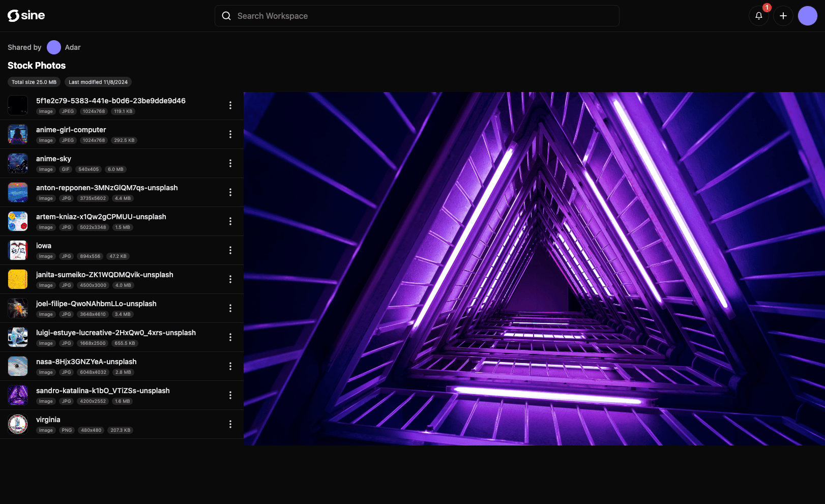Open options menu for luigi-estuye file
The height and width of the screenshot is (504, 825).
pyautogui.click(x=230, y=337)
